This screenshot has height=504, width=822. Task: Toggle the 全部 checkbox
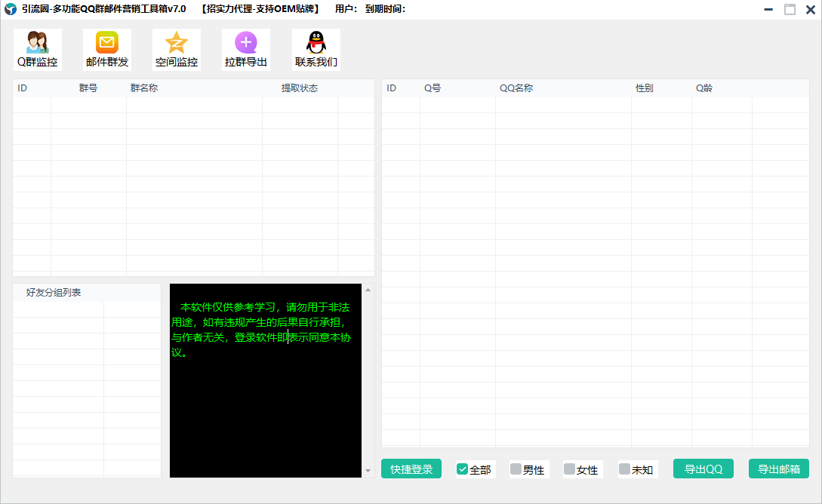pos(463,469)
